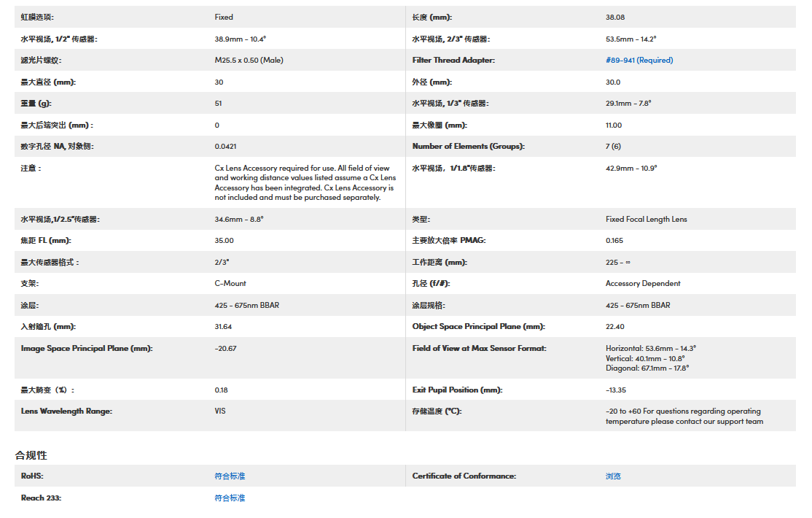Select the 0.0421 numerical aperture value
This screenshot has height=518, width=812.
[x=226, y=146]
